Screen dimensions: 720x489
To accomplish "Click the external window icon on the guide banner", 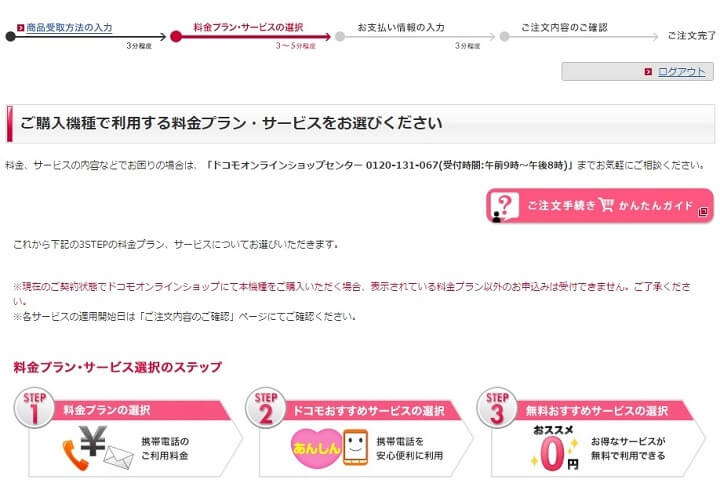I will [x=703, y=212].
